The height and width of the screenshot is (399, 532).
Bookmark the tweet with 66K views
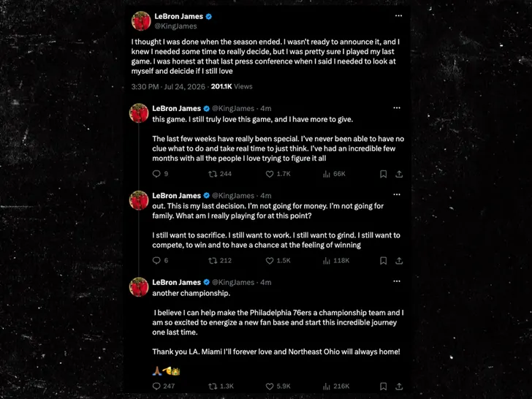click(x=384, y=174)
